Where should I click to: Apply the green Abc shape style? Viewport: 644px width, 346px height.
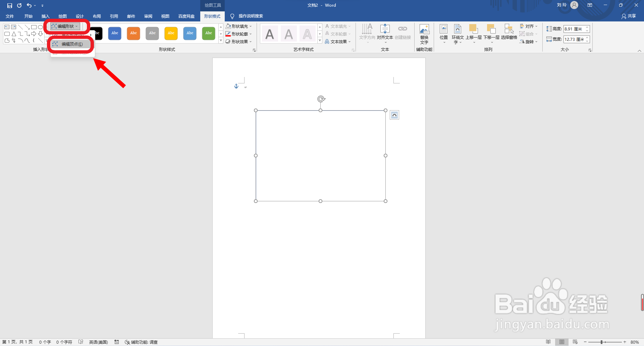209,33
